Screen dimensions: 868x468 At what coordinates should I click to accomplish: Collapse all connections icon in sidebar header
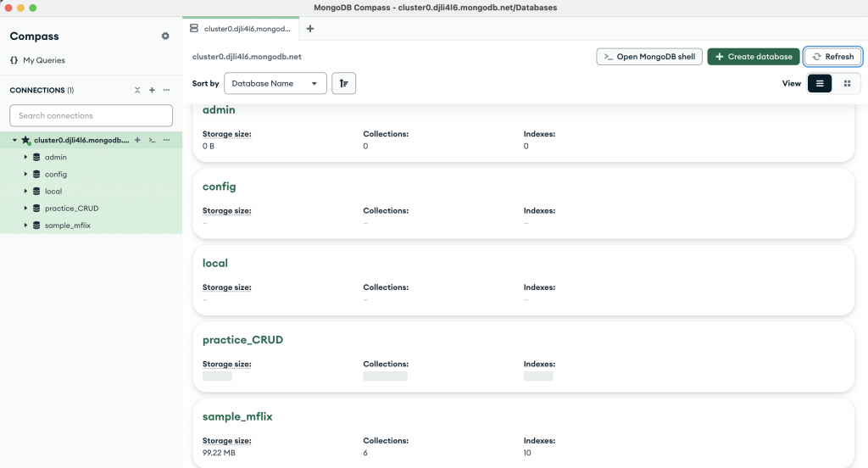tap(137, 90)
